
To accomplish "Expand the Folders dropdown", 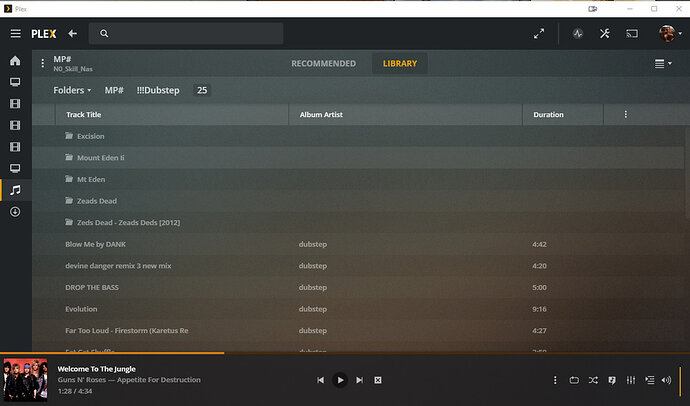I will (72, 90).
